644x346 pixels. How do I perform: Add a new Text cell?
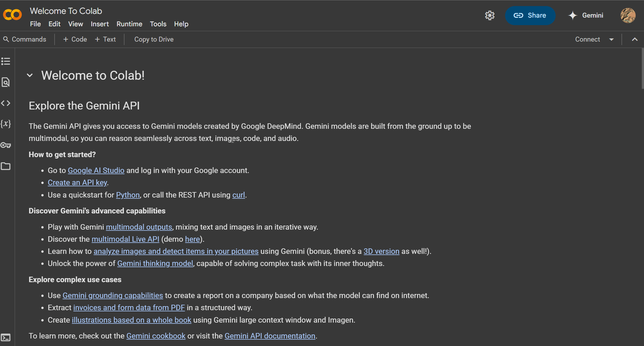pyautogui.click(x=105, y=39)
